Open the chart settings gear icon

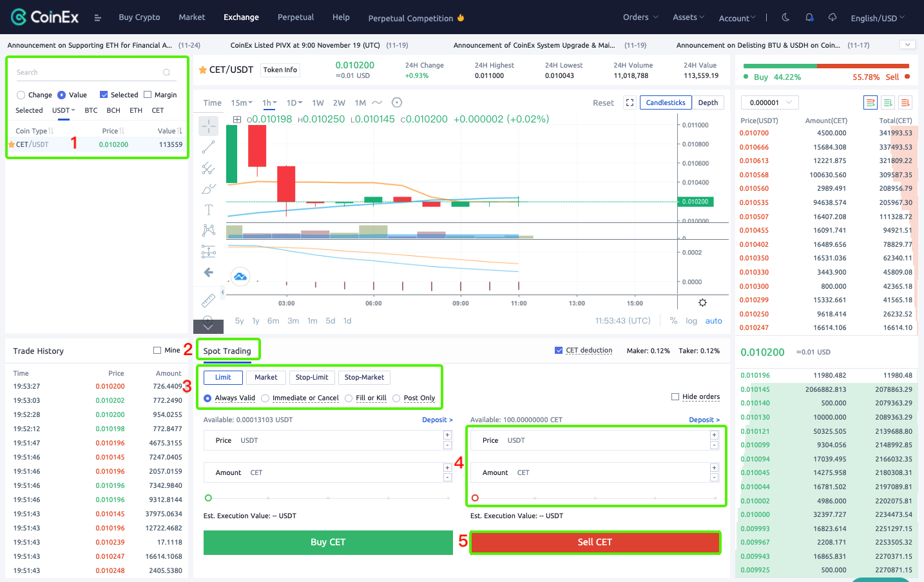702,302
